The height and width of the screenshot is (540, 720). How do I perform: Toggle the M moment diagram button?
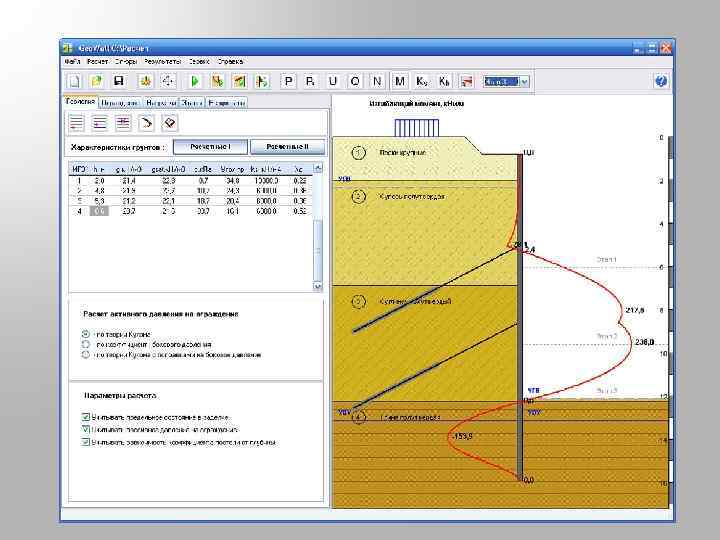tap(400, 81)
